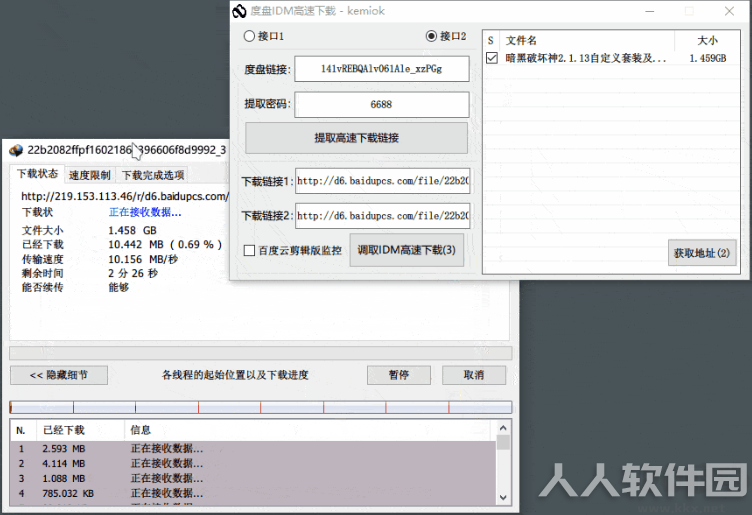The height and width of the screenshot is (515, 752).
Task: Click 提取高速下载链接 button
Action: 356,138
